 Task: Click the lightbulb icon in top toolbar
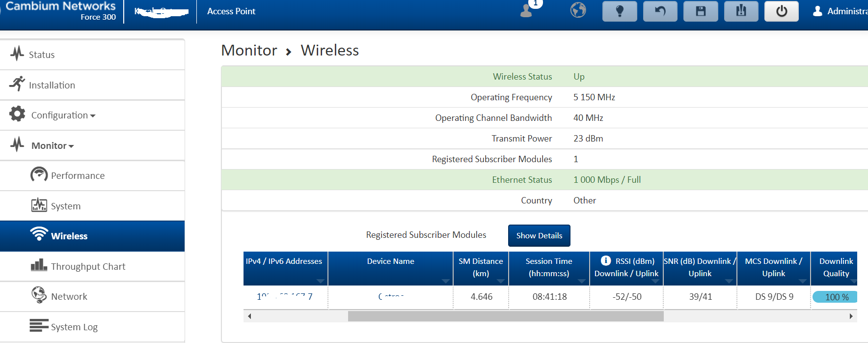620,11
